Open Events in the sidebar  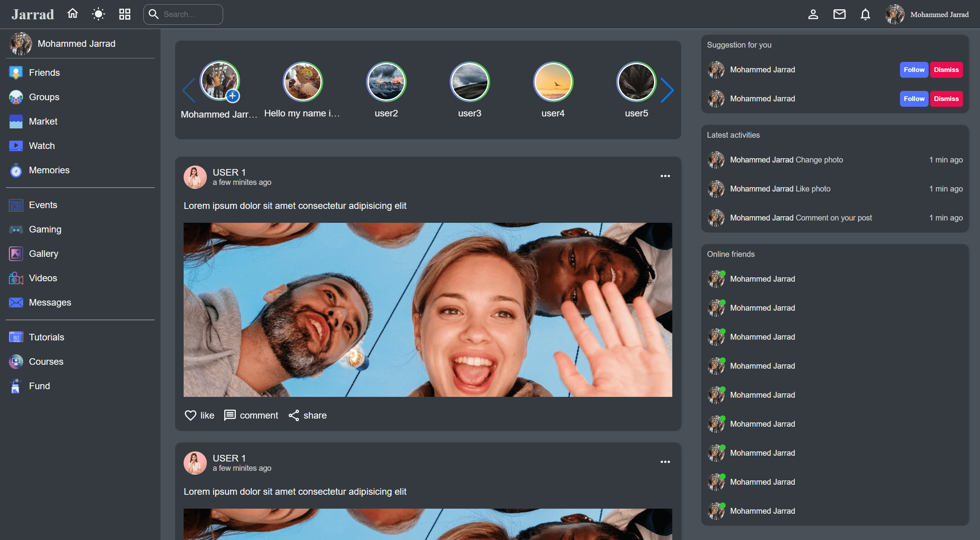pos(80,205)
